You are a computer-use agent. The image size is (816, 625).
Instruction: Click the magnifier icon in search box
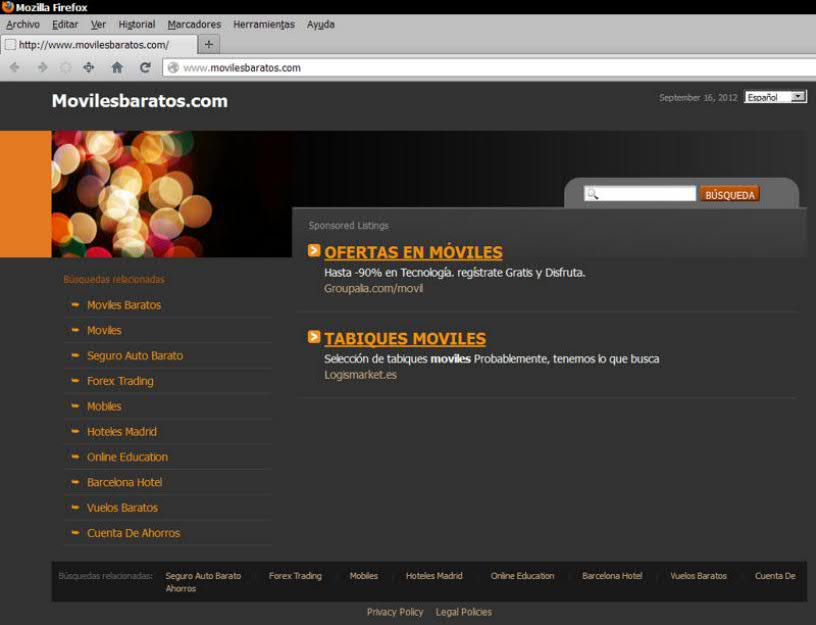coord(592,194)
